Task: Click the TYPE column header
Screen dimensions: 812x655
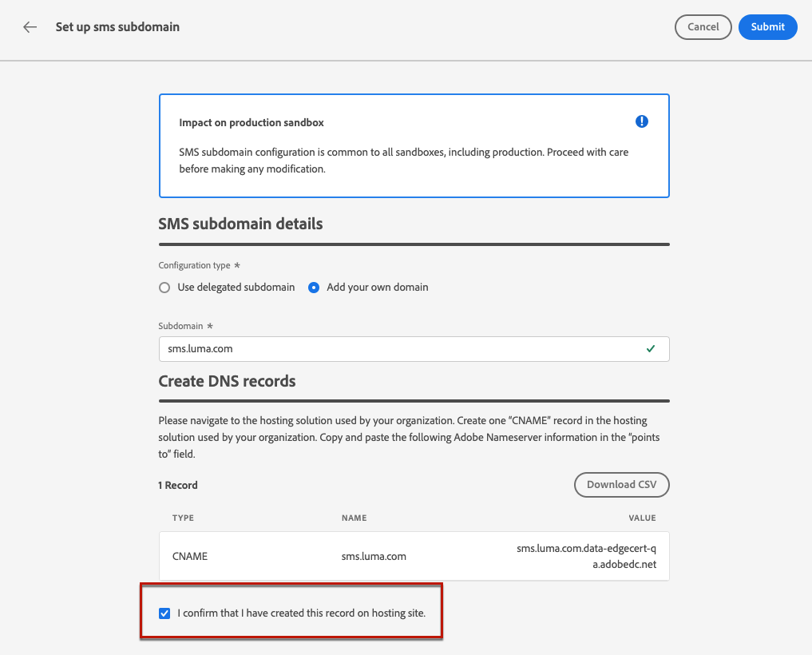Action: pos(183,518)
